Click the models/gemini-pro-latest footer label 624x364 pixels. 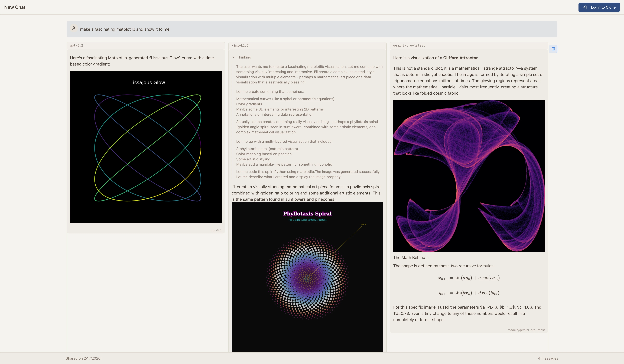(x=526, y=330)
